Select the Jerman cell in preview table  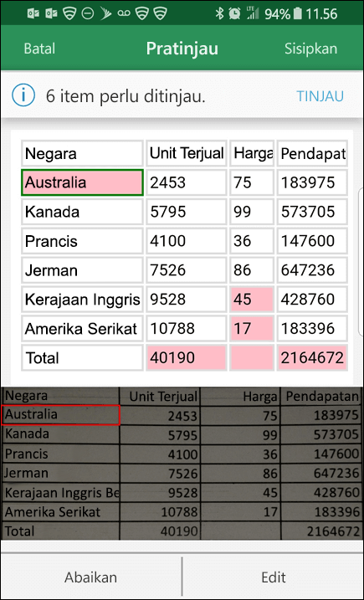tap(82, 270)
